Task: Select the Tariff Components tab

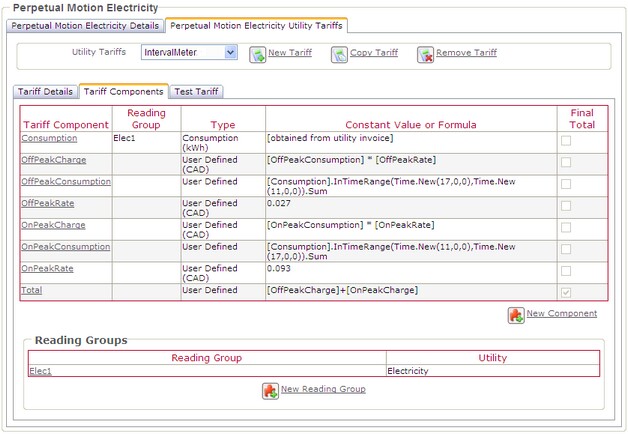Action: click(123, 91)
